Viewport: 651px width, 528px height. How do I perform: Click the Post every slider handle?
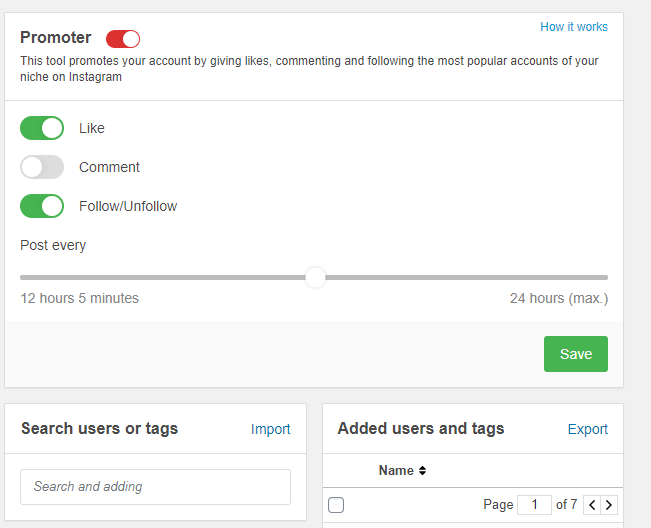[x=316, y=277]
